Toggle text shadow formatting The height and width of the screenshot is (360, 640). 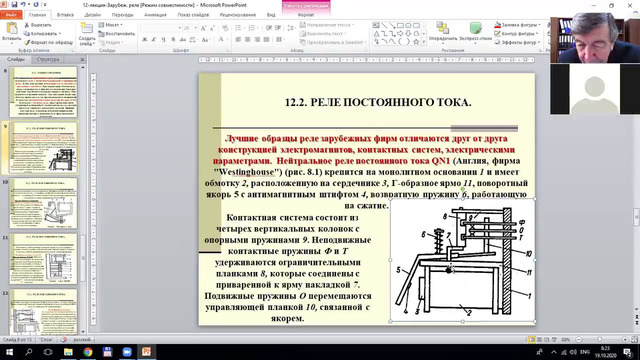pyautogui.click(x=173, y=40)
